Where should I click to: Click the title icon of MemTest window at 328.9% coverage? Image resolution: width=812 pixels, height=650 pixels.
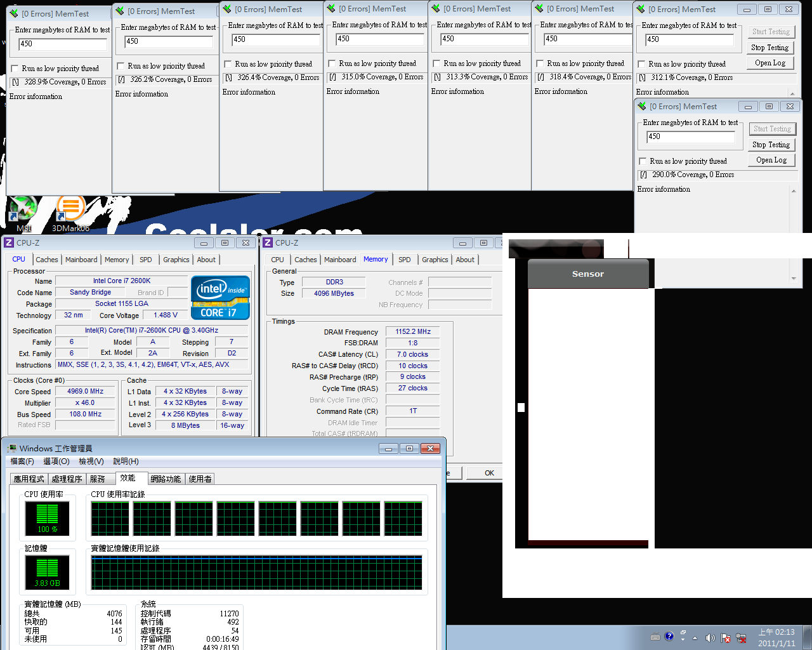coord(13,13)
